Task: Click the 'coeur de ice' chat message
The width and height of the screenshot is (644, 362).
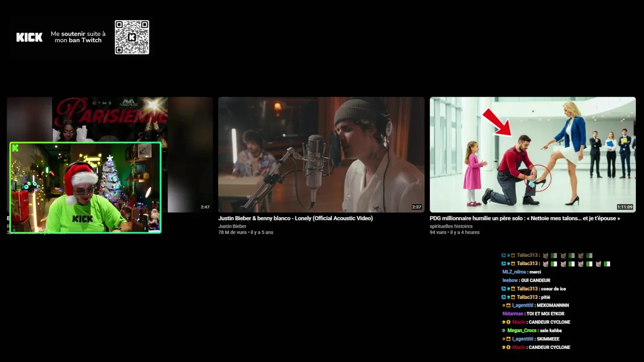Action: point(553,289)
